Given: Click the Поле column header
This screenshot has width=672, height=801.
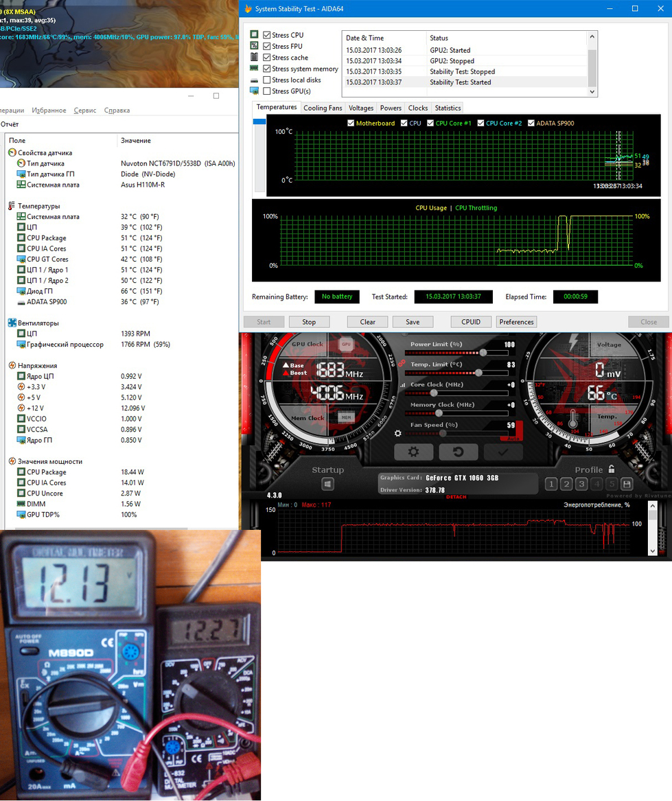Looking at the screenshot, I should 61,141.
